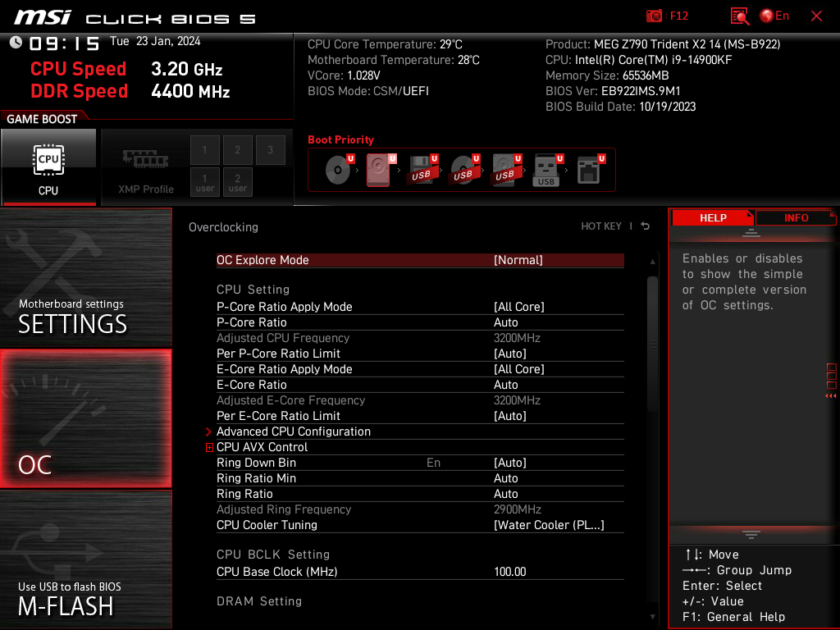Viewport: 840px width, 630px height.
Task: Click the settings list scroll up arrow
Action: [x=652, y=262]
